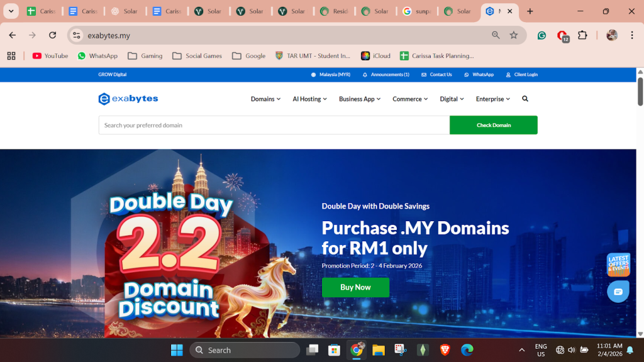Open the Extensions puzzle icon
644x362 pixels.
coord(582,35)
